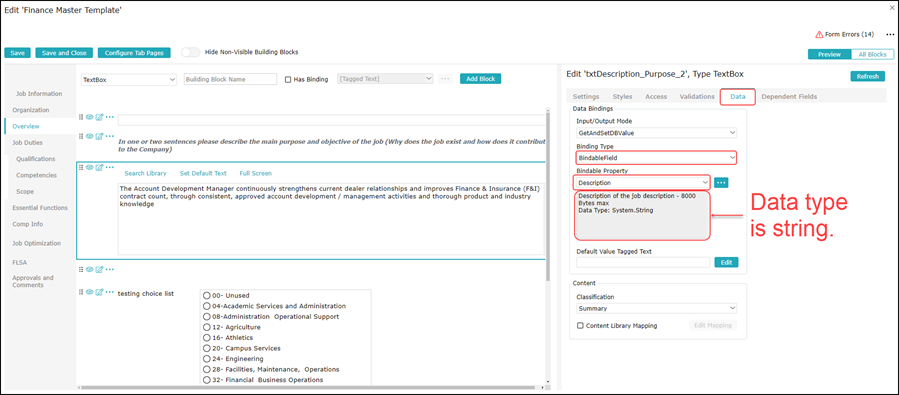Viewport: 899px width, 395px height.
Task: Grab drag handle of testing choice list block
Action: point(81,292)
